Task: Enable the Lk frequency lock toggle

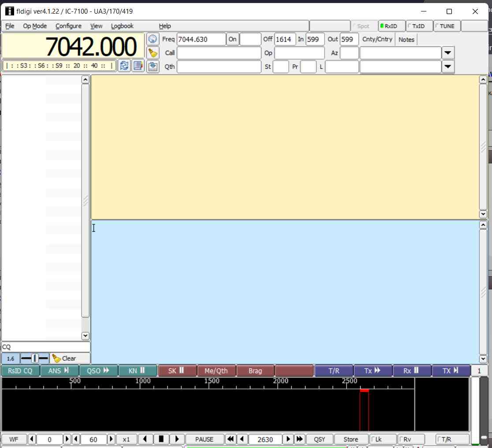Action: pyautogui.click(x=383, y=439)
